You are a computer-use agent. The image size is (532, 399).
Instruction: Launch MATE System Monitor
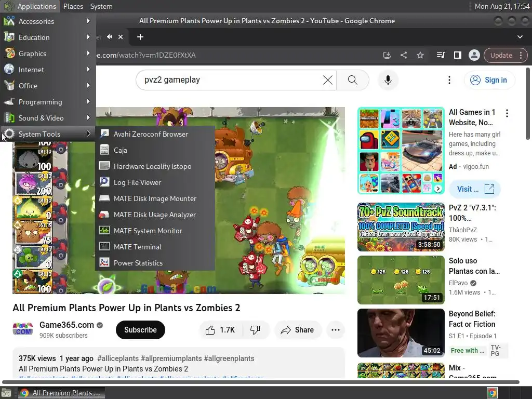[155, 231]
